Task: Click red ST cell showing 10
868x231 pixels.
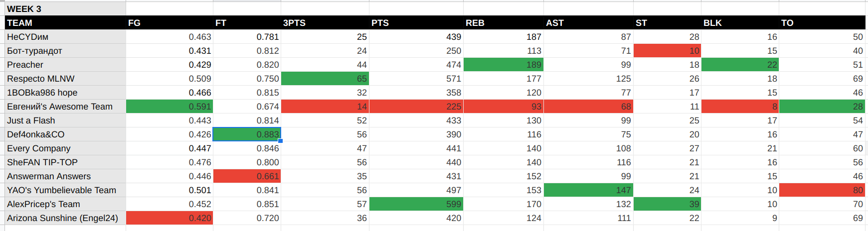Action: [667, 51]
